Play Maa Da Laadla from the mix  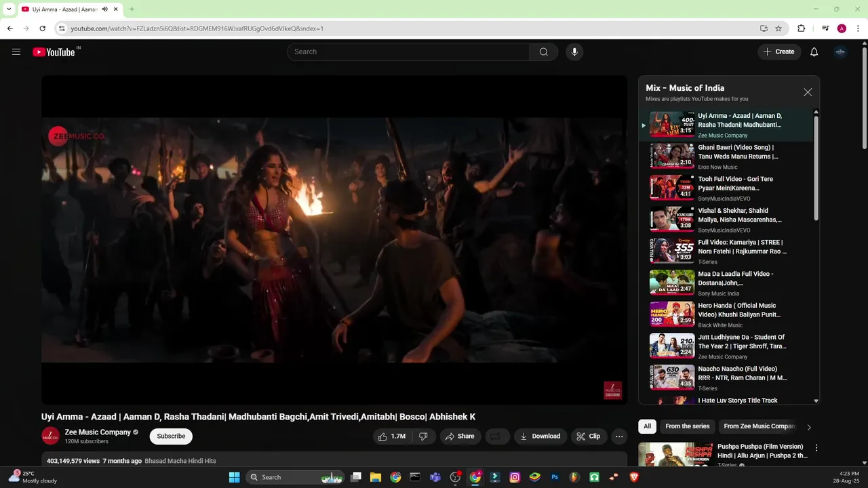726,283
